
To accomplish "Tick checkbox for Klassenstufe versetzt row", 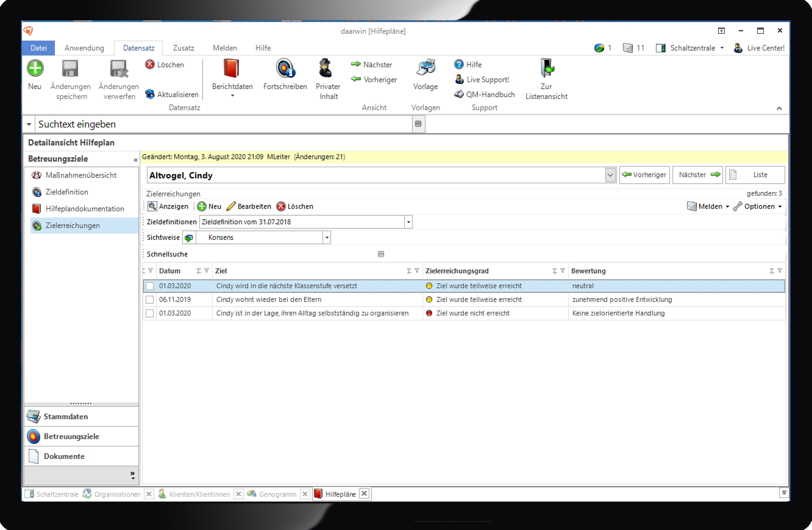I will tap(150, 286).
